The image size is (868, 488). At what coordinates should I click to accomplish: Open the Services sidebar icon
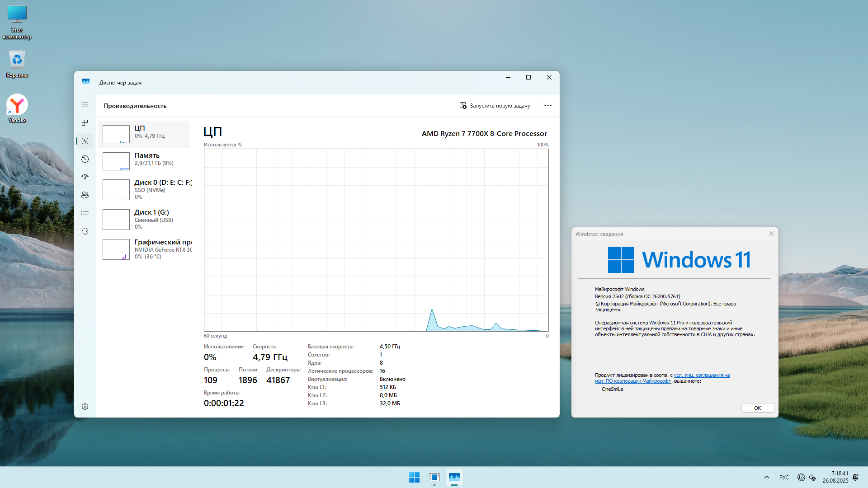(85, 231)
